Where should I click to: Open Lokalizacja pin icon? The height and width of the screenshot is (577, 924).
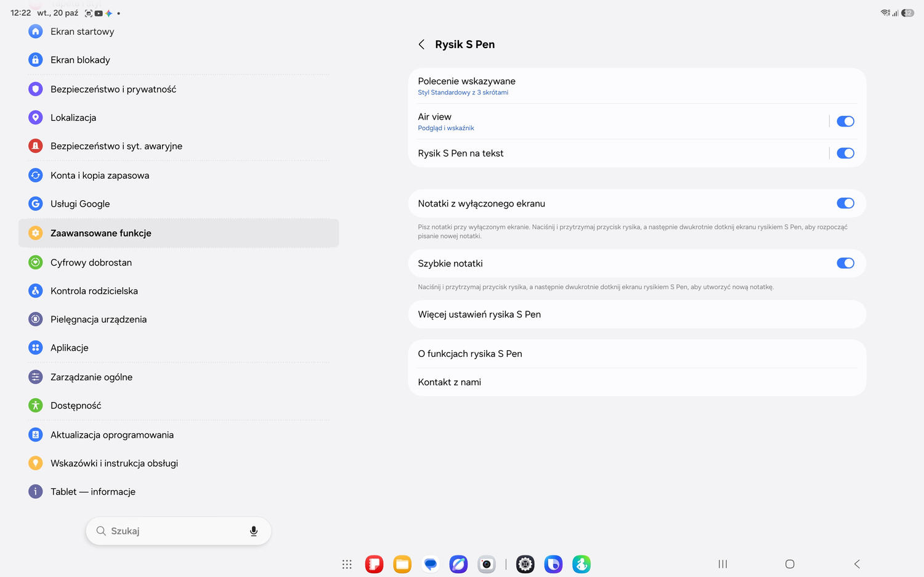click(36, 117)
